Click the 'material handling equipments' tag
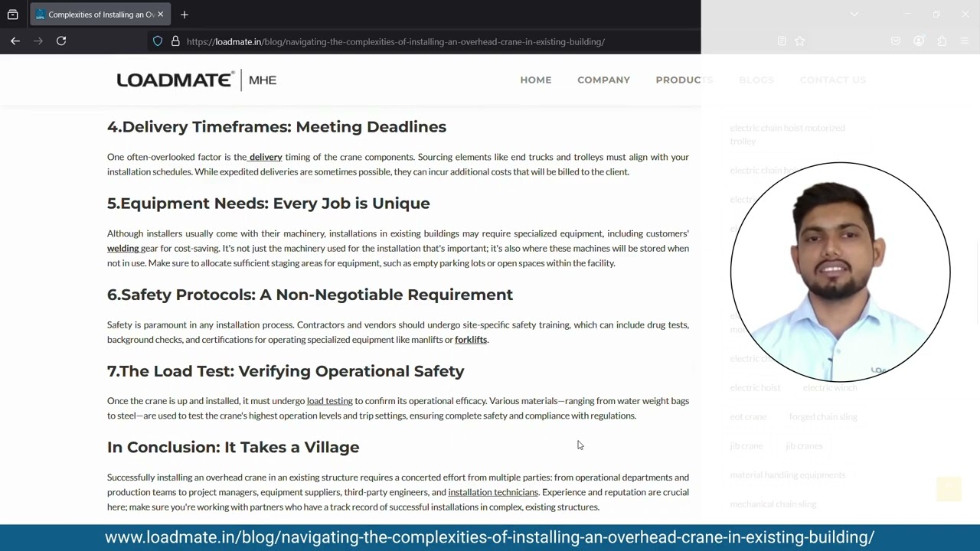 (x=787, y=475)
